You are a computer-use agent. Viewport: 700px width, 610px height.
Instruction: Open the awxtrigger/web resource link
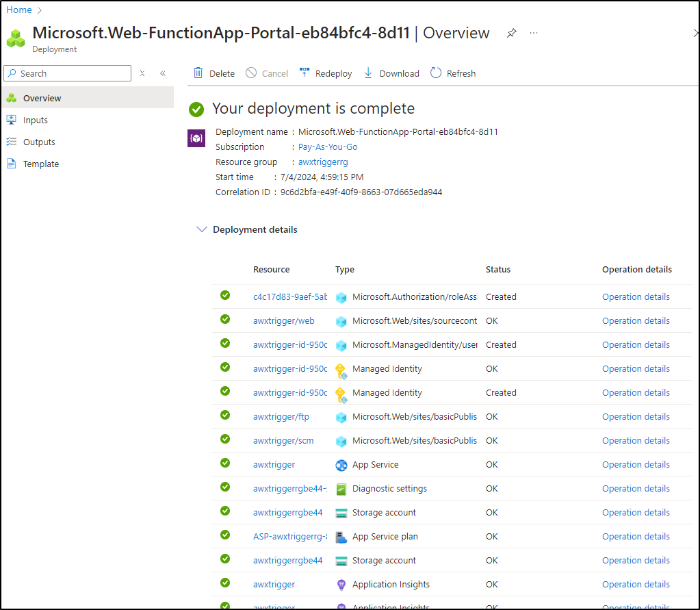coord(283,321)
